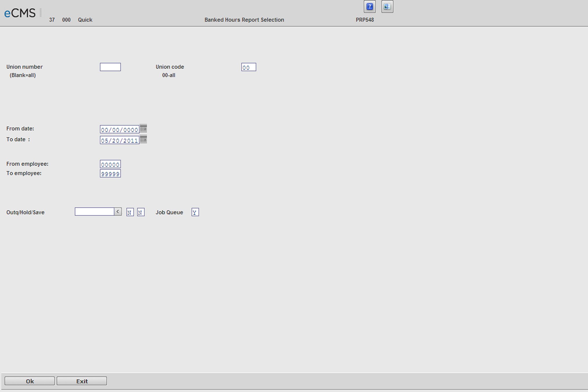Select the Hold field, the first N box
This screenshot has height=392, width=588.
[130, 212]
